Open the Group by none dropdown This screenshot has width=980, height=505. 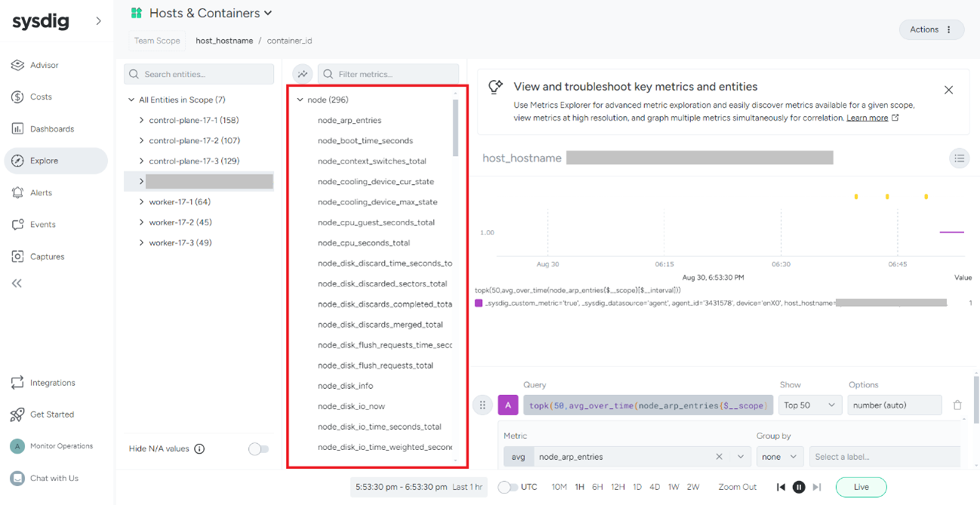[779, 457]
